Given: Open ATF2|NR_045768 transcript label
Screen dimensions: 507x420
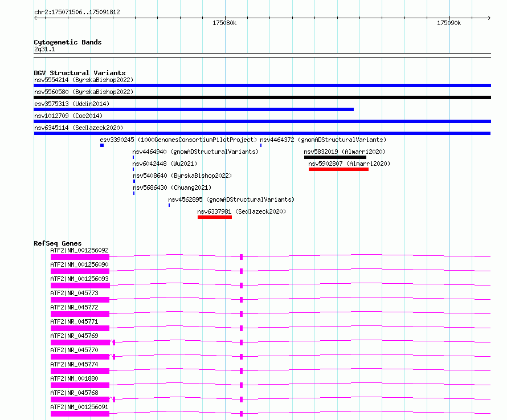Looking at the screenshot, I should pos(75,393).
